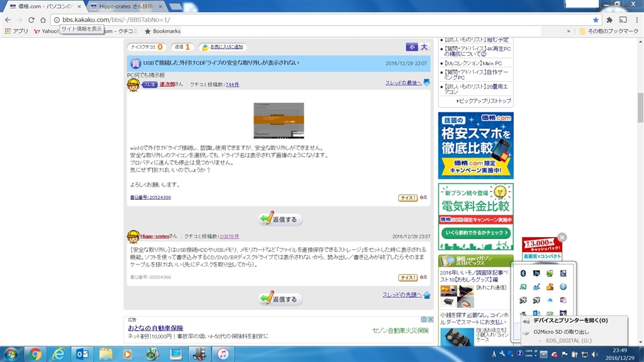Open 20878件 post count link
The image size is (644, 362).
coord(229,236)
